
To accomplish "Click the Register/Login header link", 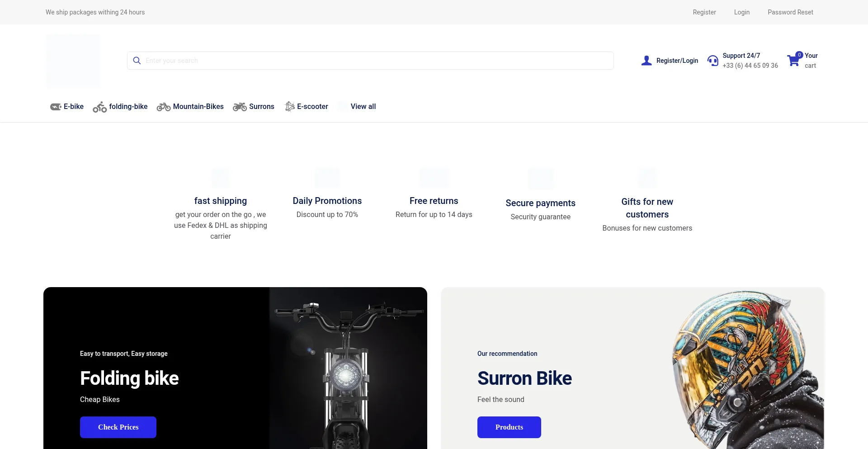I will 677,61.
